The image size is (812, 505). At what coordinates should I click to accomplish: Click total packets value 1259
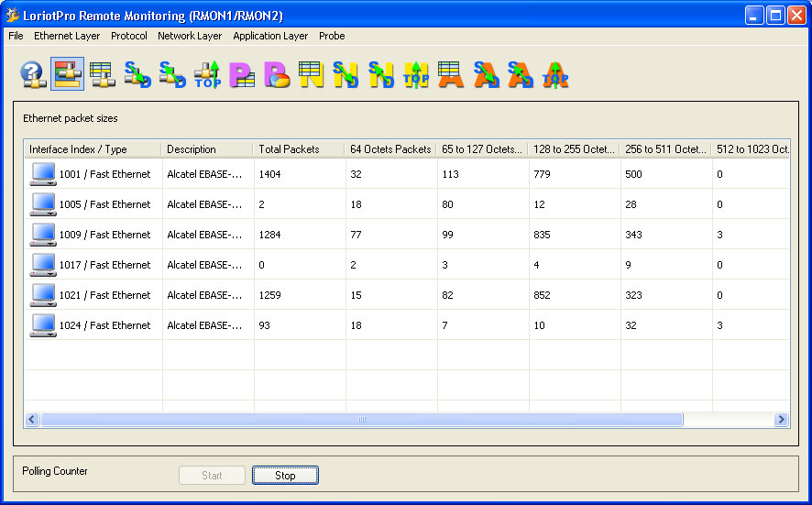(269, 295)
